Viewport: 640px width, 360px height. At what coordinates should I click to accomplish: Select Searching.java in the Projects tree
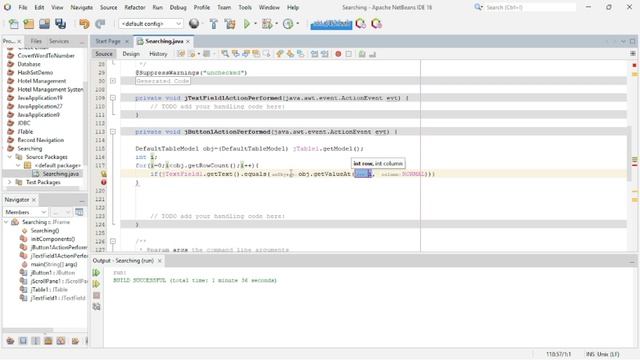pos(60,174)
